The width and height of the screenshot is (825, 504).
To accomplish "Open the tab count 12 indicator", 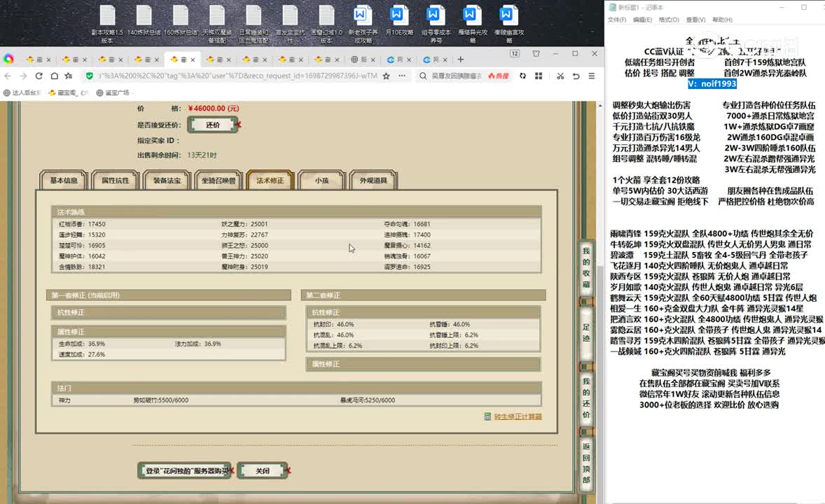I will [x=515, y=53].
